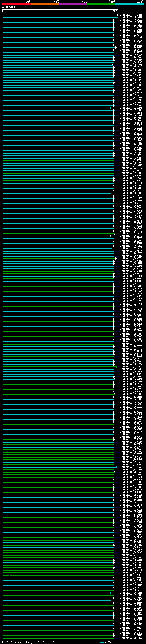Screen dimensions: 146x644
Task: Click the green ~80% identity legend segment
Action: [101, 4]
